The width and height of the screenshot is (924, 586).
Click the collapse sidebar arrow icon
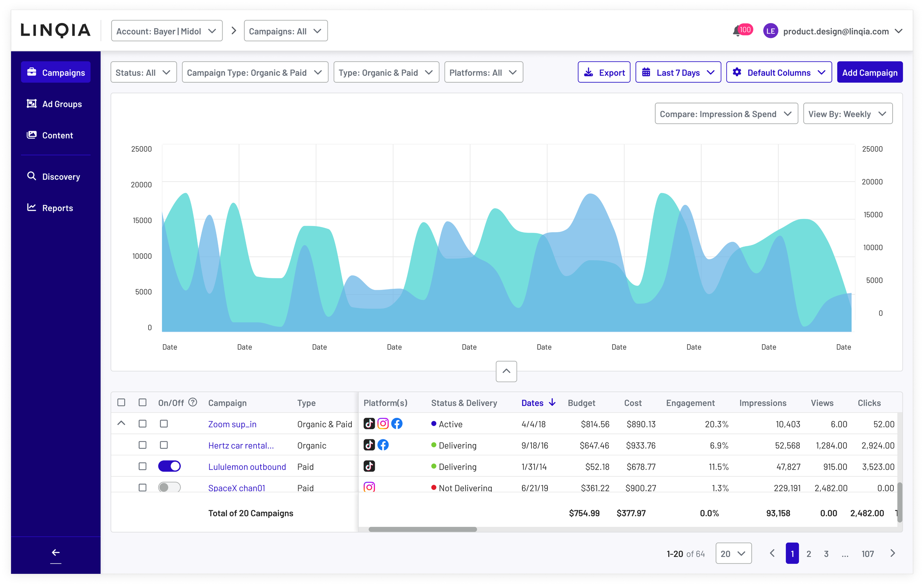tap(56, 553)
